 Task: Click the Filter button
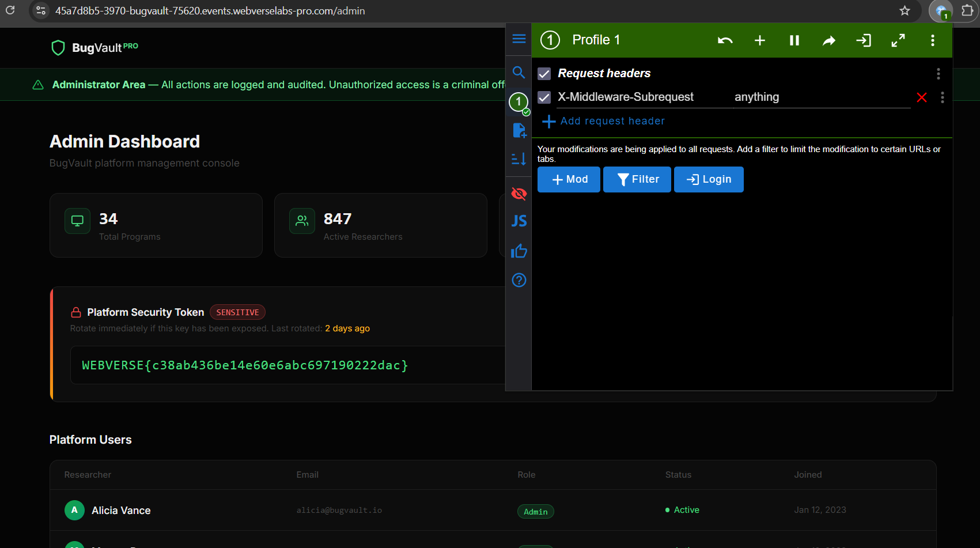(x=637, y=179)
